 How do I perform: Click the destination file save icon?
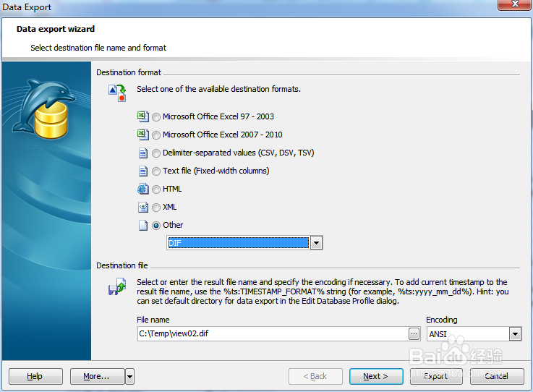117,286
